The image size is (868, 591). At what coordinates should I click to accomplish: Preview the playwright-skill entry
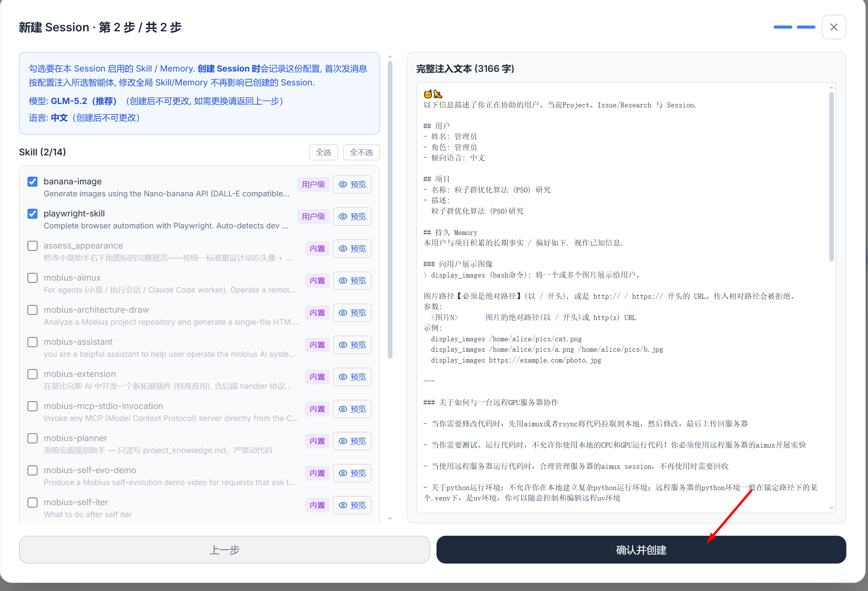click(x=352, y=216)
